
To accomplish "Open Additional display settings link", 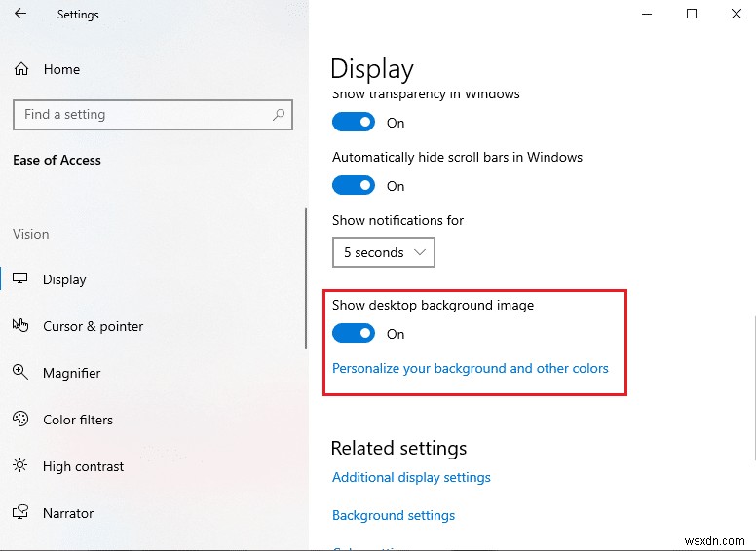I will (x=411, y=477).
